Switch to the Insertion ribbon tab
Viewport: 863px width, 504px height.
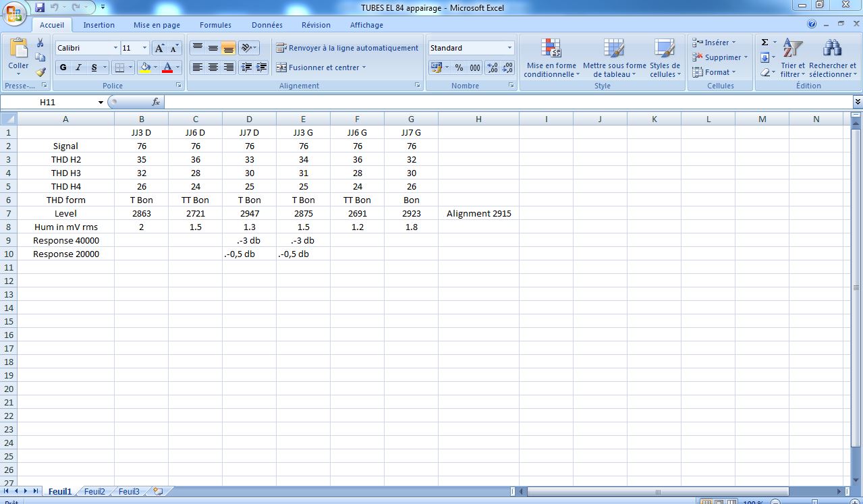[99, 25]
